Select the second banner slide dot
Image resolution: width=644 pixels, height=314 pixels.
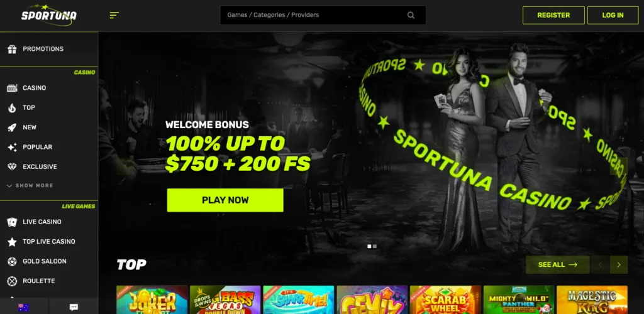pos(375,246)
